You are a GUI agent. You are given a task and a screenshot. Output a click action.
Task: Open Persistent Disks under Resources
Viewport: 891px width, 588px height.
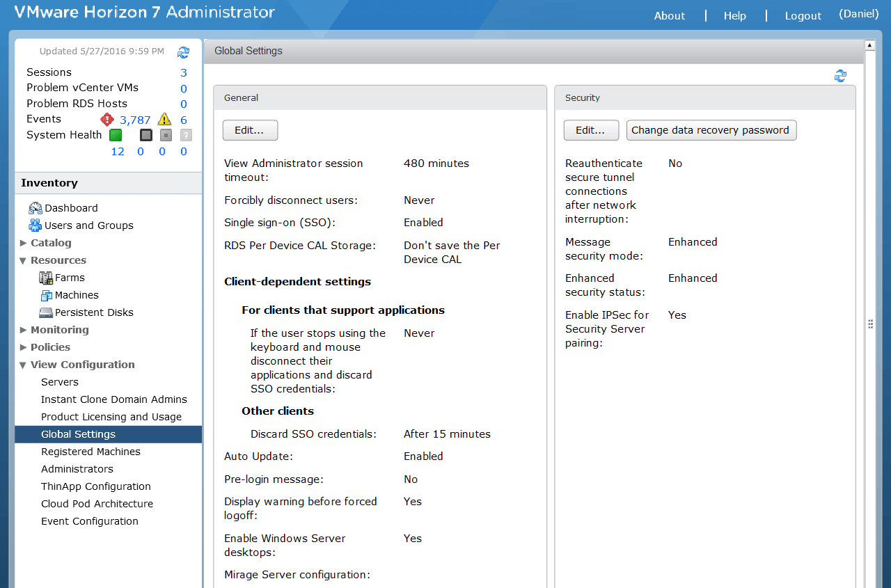pyautogui.click(x=94, y=312)
